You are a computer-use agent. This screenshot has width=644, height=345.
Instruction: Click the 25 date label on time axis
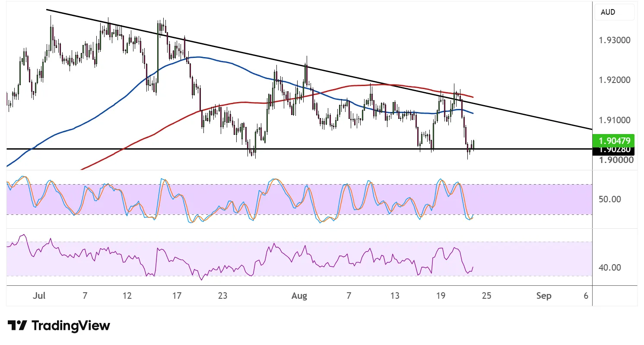[486, 296]
